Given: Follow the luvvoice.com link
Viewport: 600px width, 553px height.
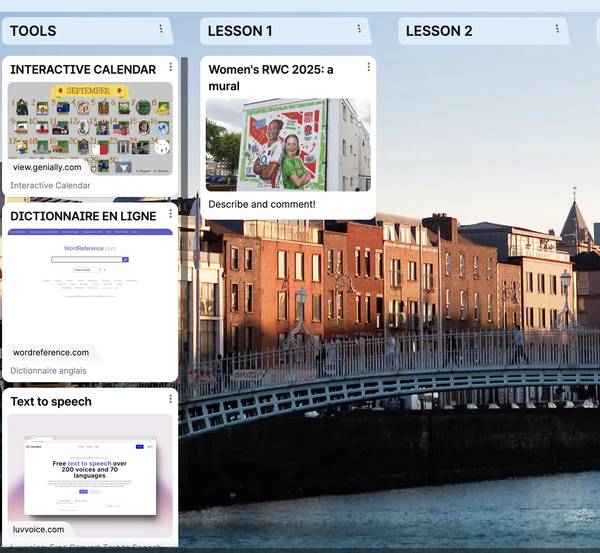Looking at the screenshot, I should pos(38,530).
